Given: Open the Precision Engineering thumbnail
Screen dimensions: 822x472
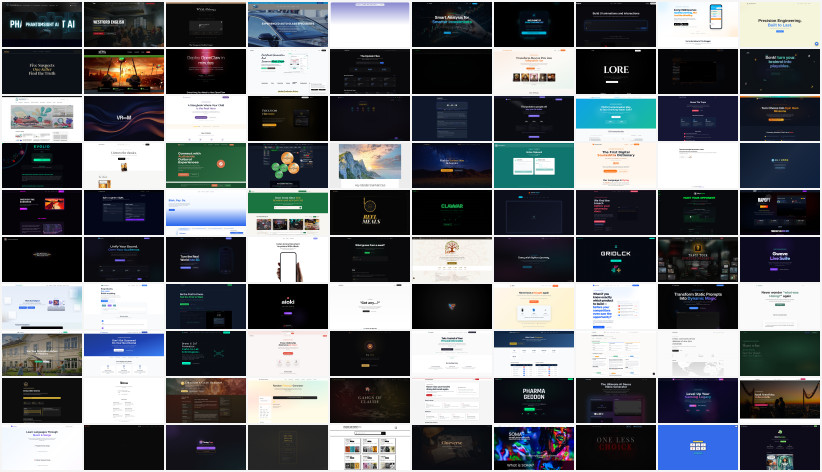Looking at the screenshot, I should pyautogui.click(x=780, y=24).
